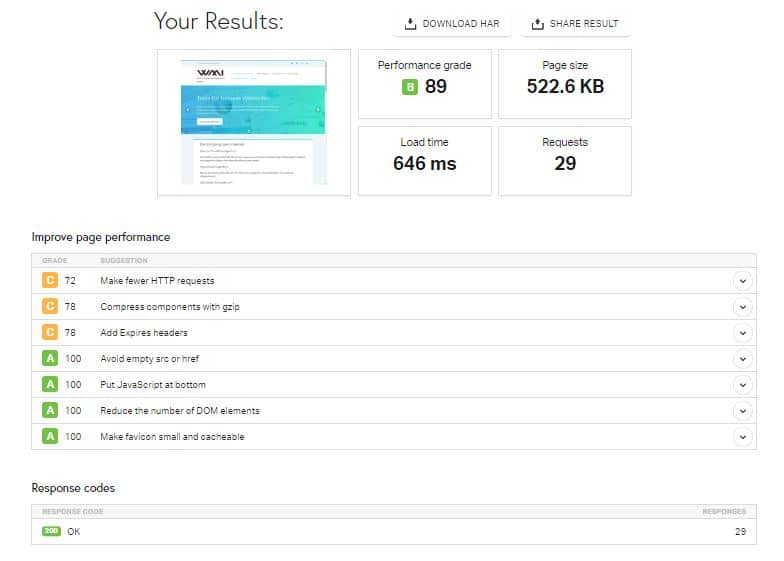This screenshot has height=561, width=784.
Task: Click the RESPONSE CODE column header
Action: point(72,512)
